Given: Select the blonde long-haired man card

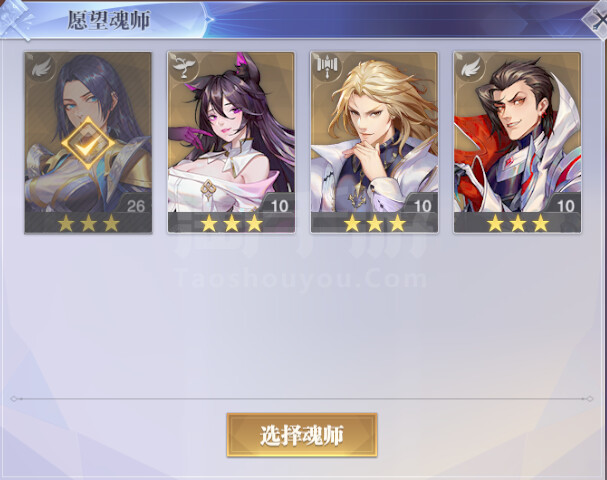Looking at the screenshot, I should pyautogui.click(x=374, y=143).
